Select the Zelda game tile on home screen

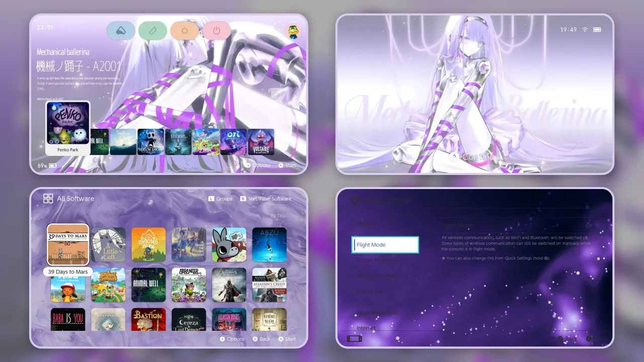206,142
